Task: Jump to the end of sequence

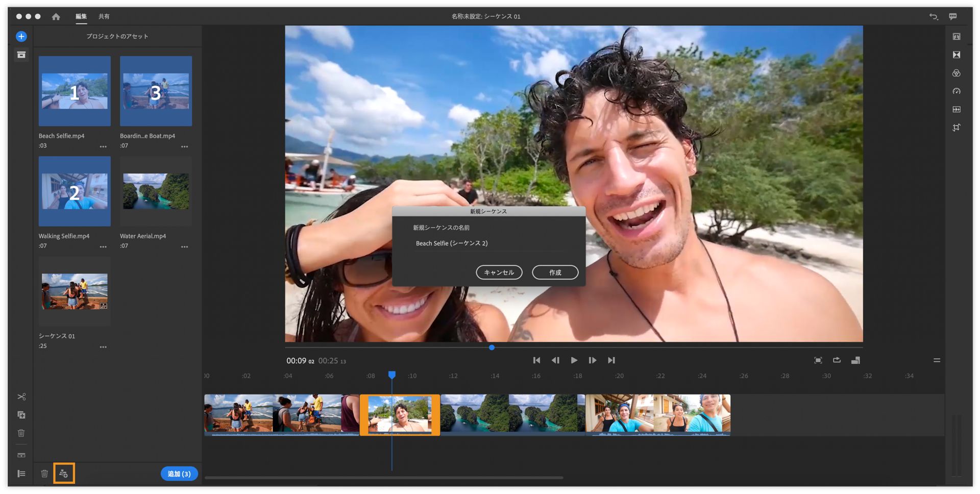Action: point(611,360)
